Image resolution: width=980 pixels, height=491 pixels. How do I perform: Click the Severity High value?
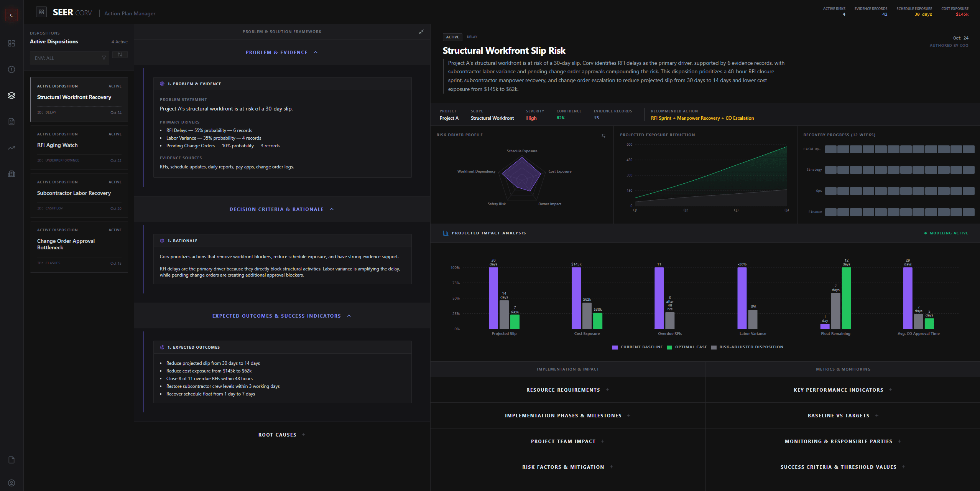[531, 118]
